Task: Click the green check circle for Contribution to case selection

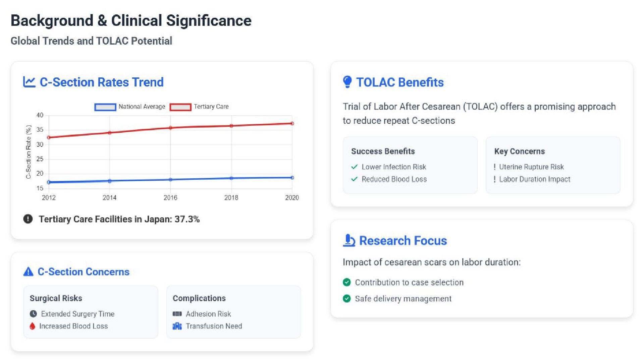Action: tap(347, 282)
